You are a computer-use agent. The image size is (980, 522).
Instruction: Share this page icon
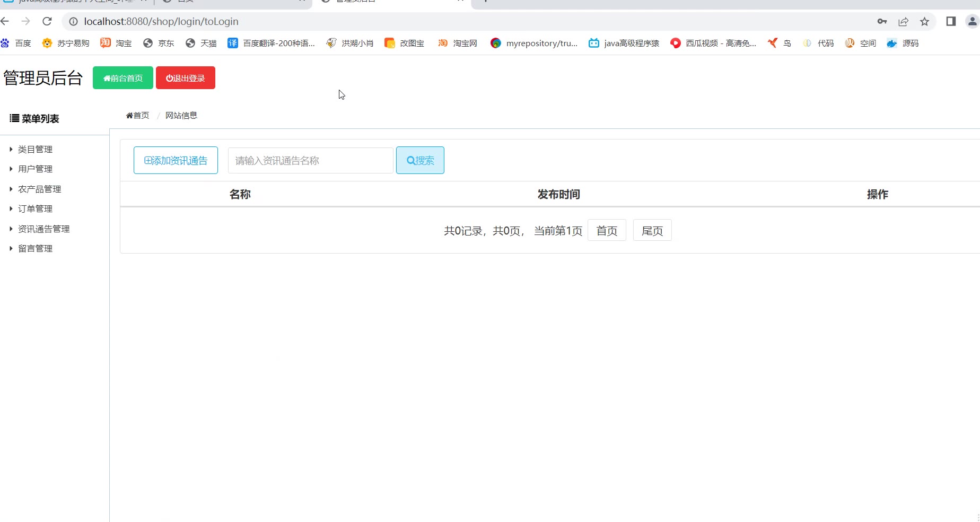[x=903, y=22]
